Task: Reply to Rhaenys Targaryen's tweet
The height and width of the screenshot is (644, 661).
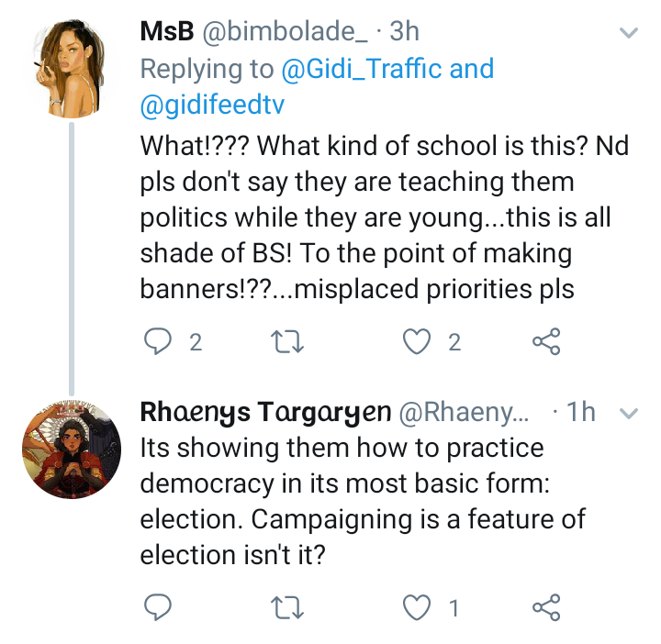Action: (160, 606)
